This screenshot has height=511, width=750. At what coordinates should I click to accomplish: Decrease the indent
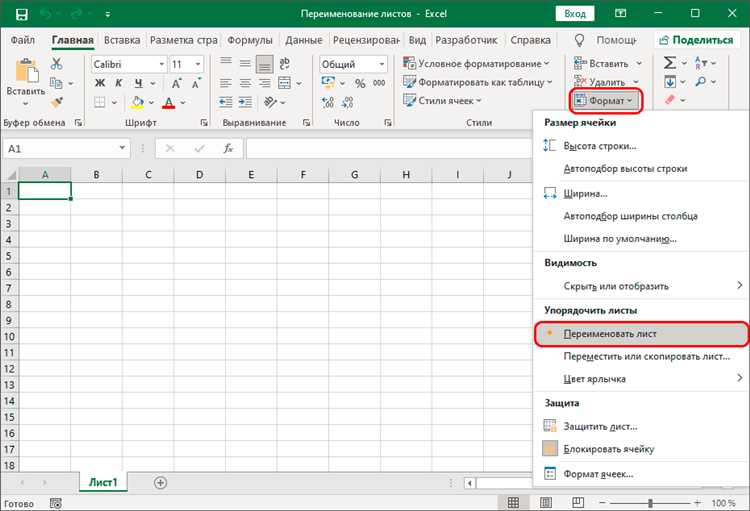tap(226, 102)
